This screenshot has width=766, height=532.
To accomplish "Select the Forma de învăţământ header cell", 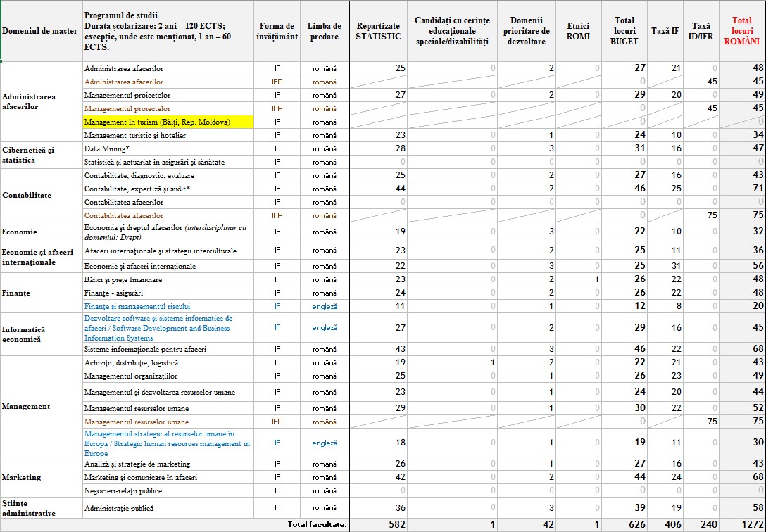I will tap(277, 30).
